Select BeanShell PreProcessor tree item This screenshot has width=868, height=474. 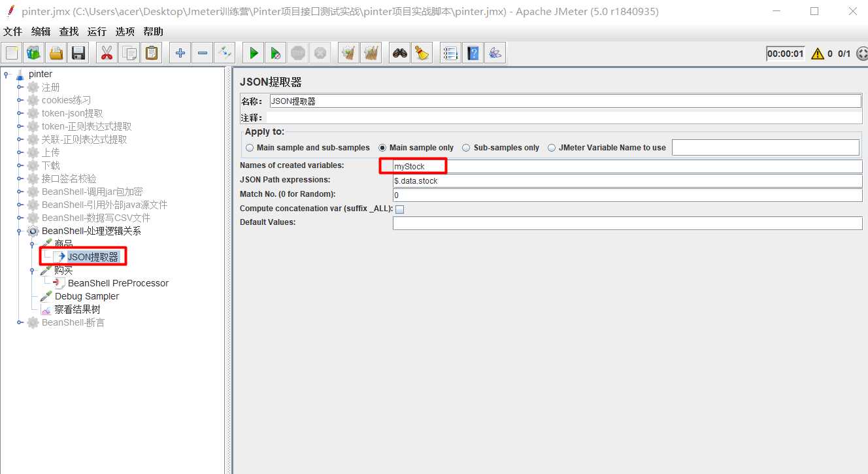pyautogui.click(x=118, y=283)
